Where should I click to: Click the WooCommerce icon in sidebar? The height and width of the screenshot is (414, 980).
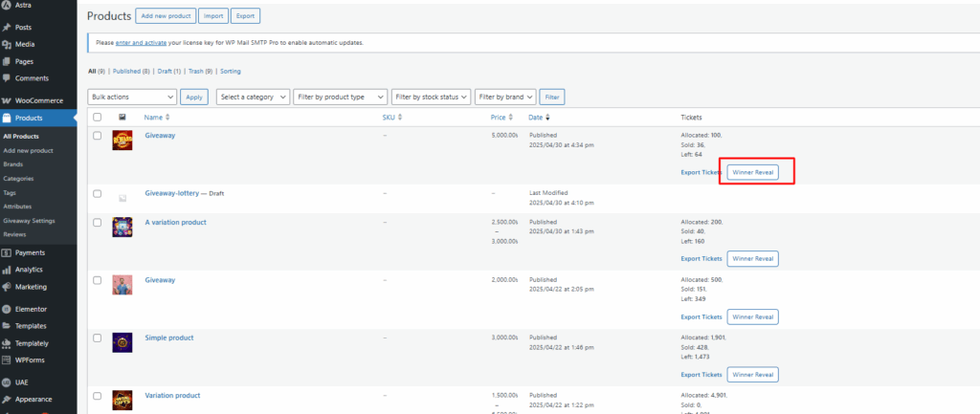(x=7, y=100)
